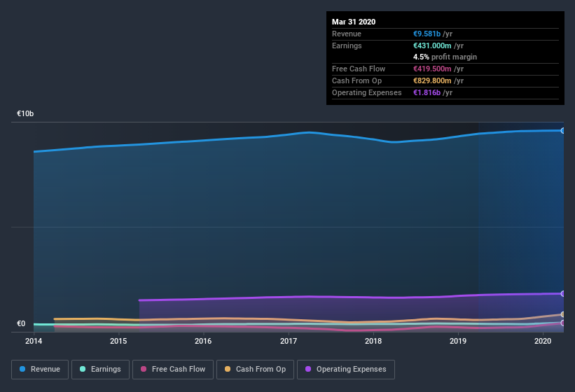
Task: Click the €829.800m cash from op value
Action: [x=432, y=80]
